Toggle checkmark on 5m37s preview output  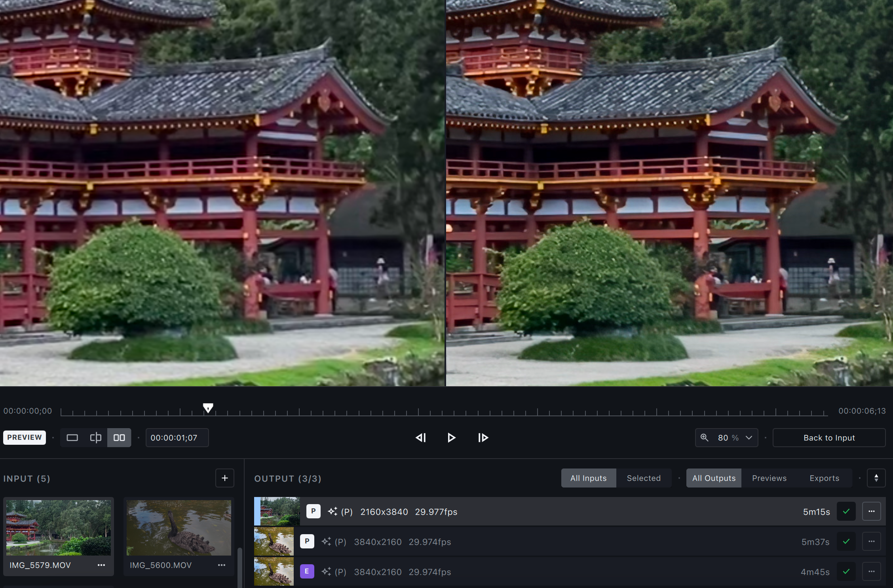point(846,541)
